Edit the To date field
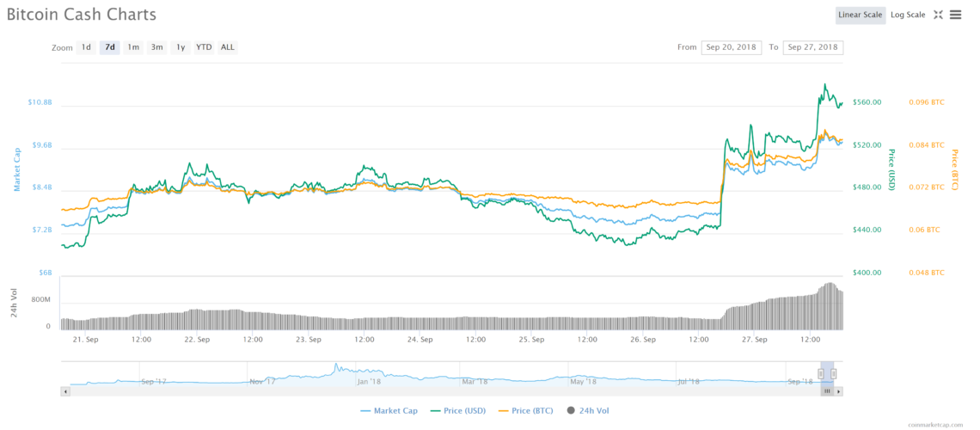This screenshot has height=430, width=980. [813, 47]
